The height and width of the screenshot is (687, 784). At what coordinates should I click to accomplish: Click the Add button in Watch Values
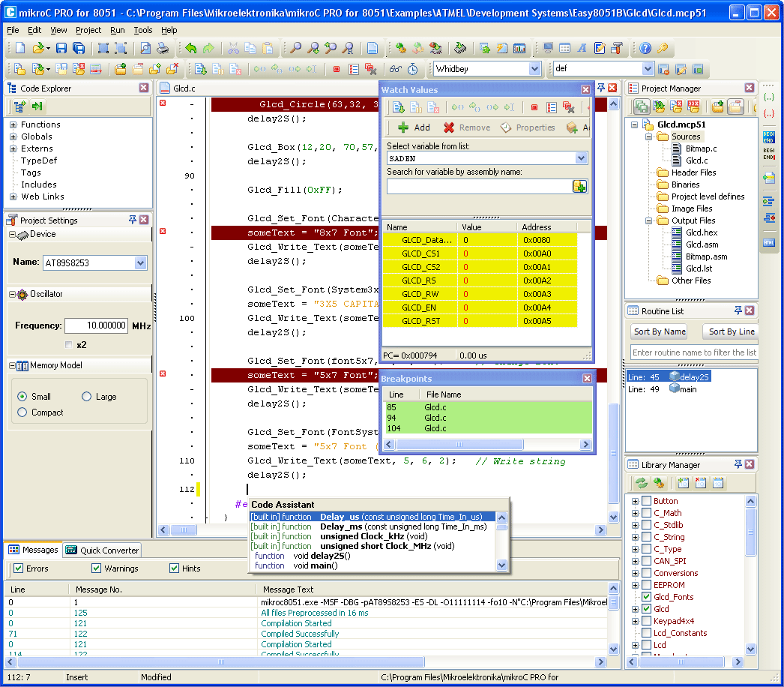(x=414, y=127)
